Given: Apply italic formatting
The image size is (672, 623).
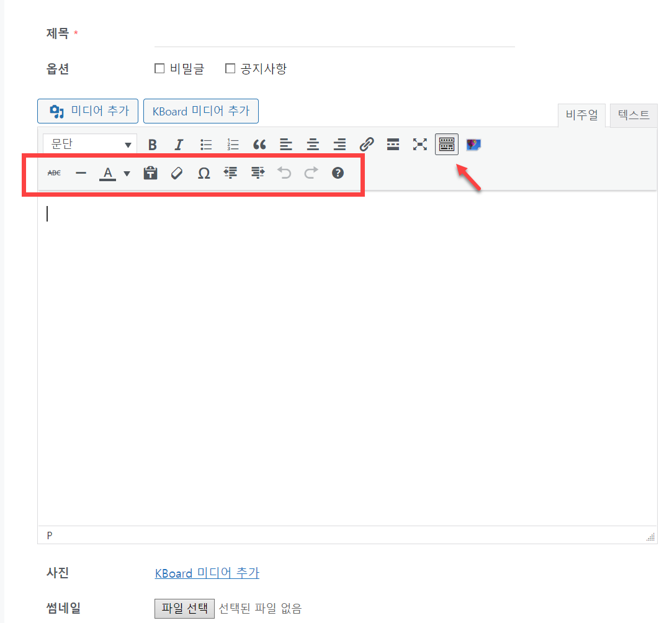Looking at the screenshot, I should (x=179, y=144).
